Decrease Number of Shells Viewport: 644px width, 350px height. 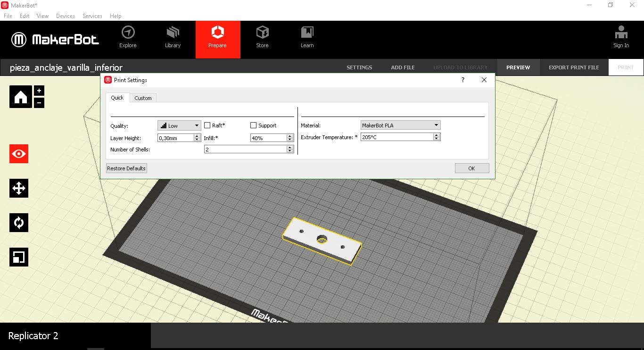click(x=290, y=151)
